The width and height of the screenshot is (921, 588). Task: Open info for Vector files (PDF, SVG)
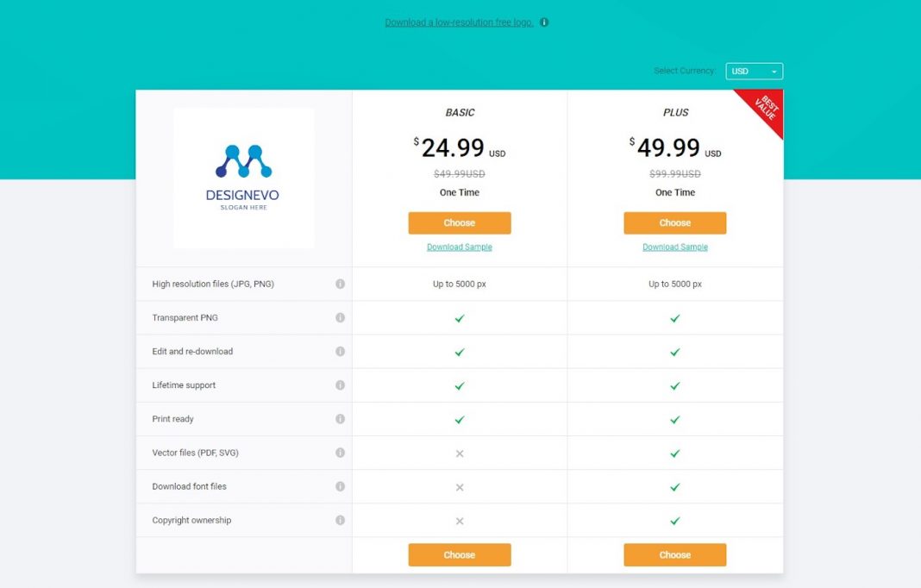tap(340, 452)
